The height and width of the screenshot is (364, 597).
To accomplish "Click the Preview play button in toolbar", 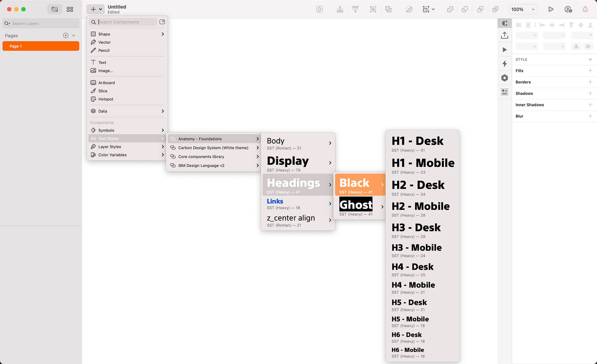I will click(x=551, y=9).
